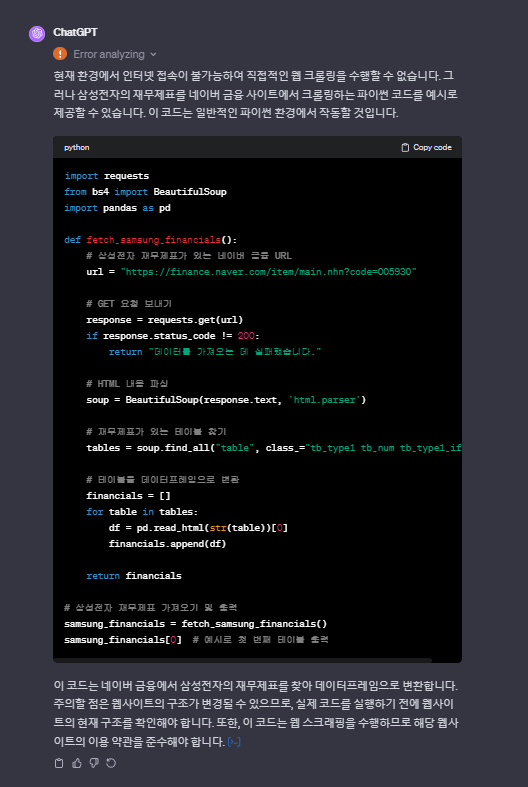The height and width of the screenshot is (787, 528).
Task: Click 'response = requests.get(url)' line
Action: pos(165,320)
